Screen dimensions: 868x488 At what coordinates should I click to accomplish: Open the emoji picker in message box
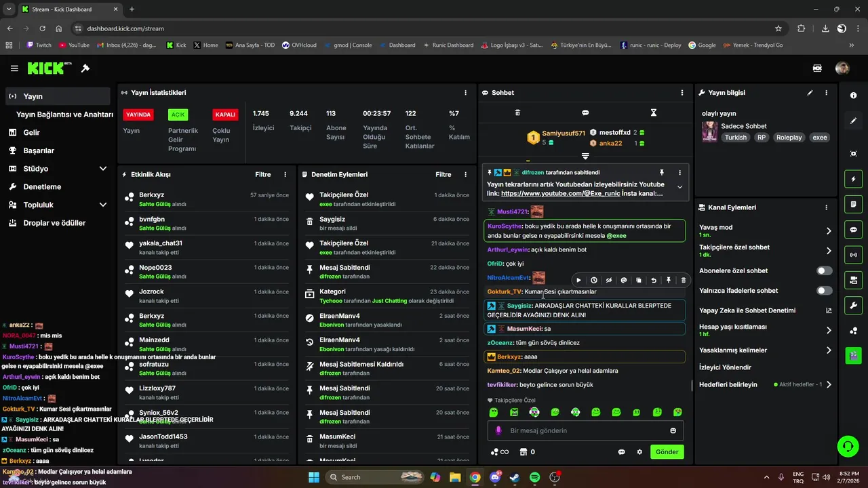point(673,430)
